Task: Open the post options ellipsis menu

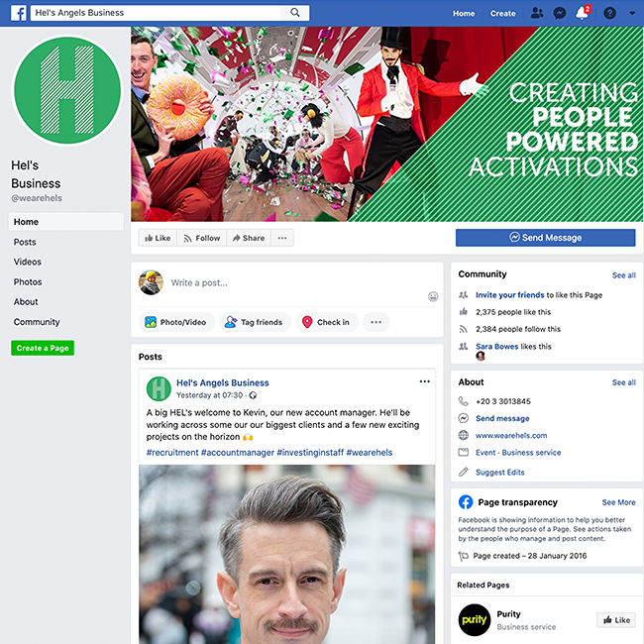Action: (x=425, y=381)
